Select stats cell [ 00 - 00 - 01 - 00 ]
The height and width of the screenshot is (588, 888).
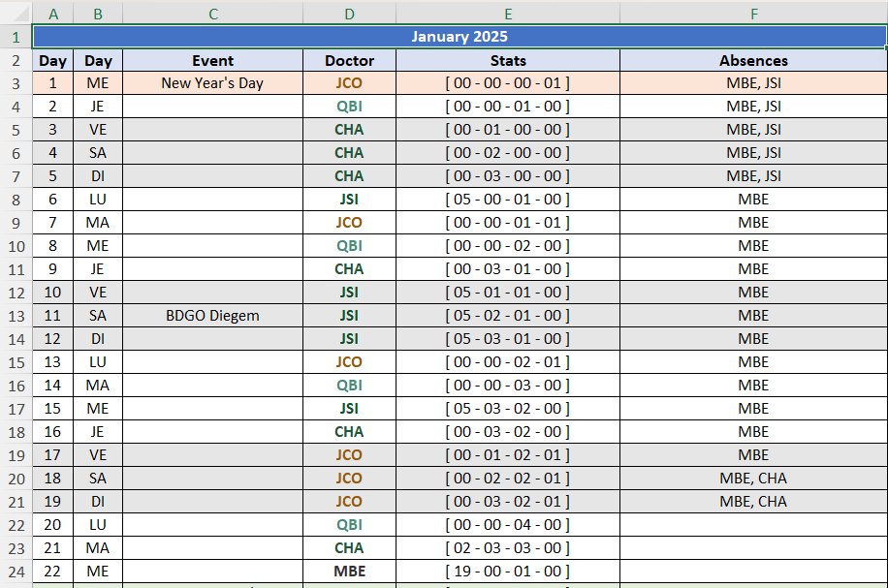[x=508, y=107]
